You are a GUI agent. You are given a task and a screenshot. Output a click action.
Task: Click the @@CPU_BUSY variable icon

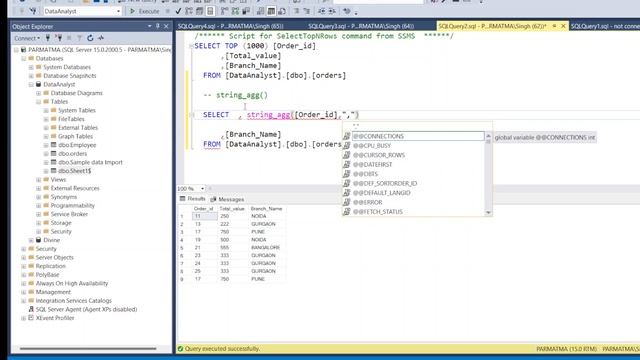tap(347, 146)
